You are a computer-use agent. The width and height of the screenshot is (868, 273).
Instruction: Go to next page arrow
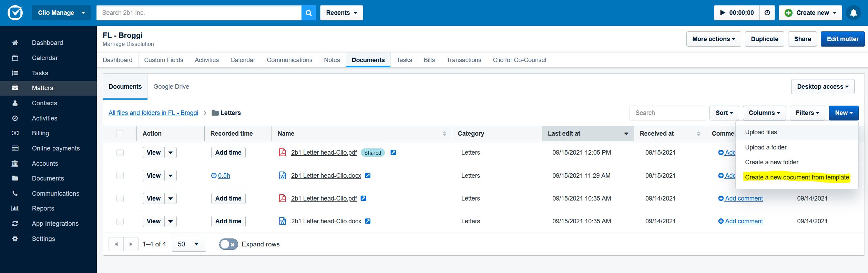point(131,244)
